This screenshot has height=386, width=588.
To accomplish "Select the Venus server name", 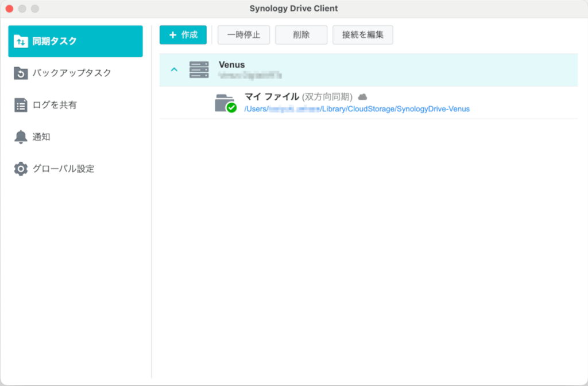I will pyautogui.click(x=232, y=65).
